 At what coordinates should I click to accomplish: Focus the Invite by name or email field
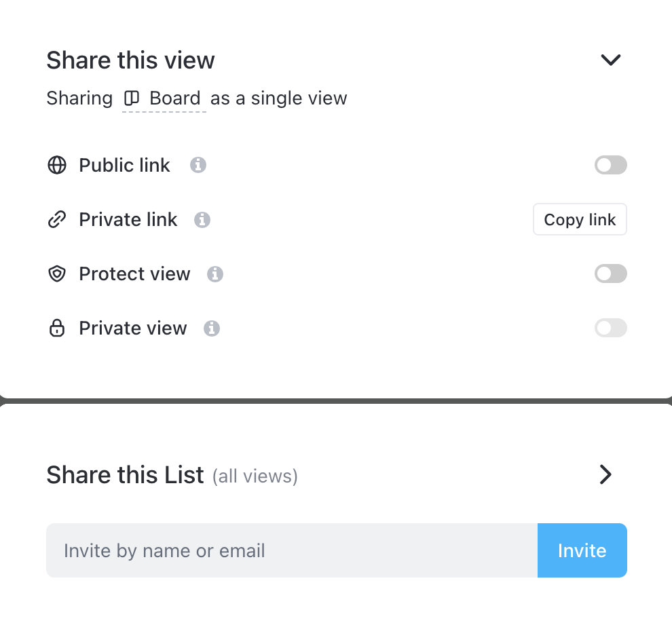pyautogui.click(x=292, y=550)
